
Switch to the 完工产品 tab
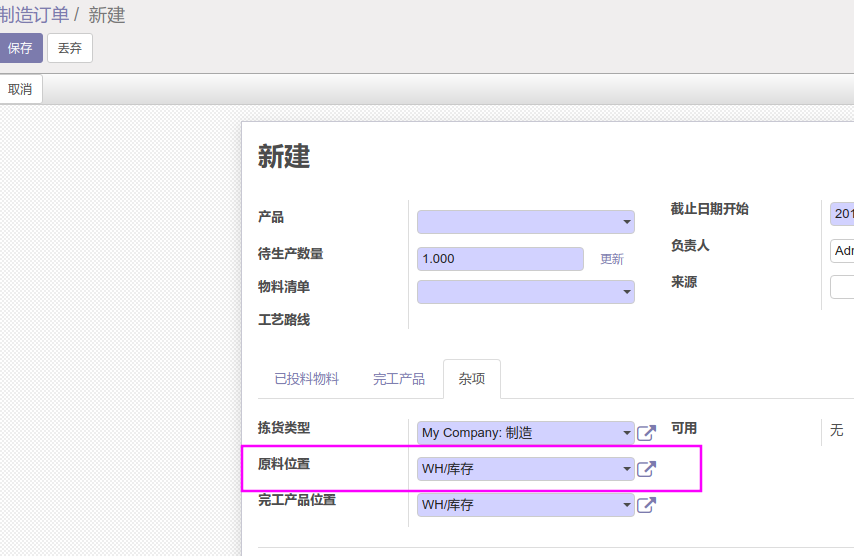pos(399,379)
